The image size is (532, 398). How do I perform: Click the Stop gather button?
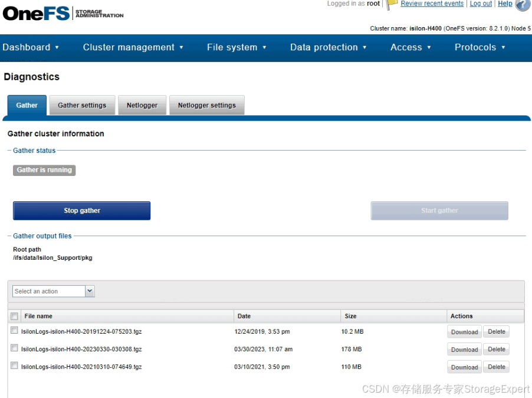click(82, 211)
